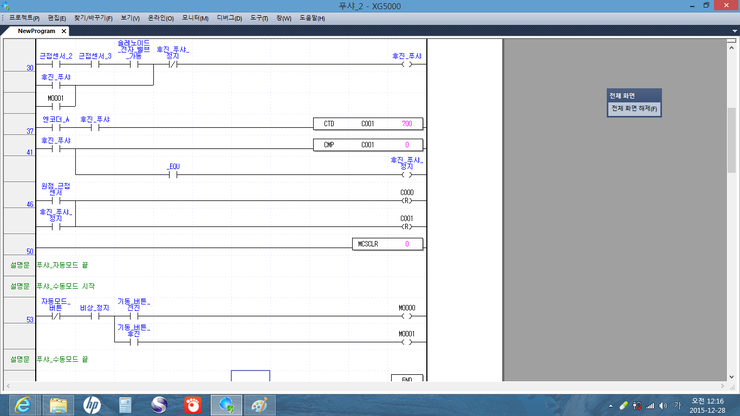Image resolution: width=740 pixels, height=416 pixels.
Task: Select the MCSCLR instruction box
Action: 387,244
